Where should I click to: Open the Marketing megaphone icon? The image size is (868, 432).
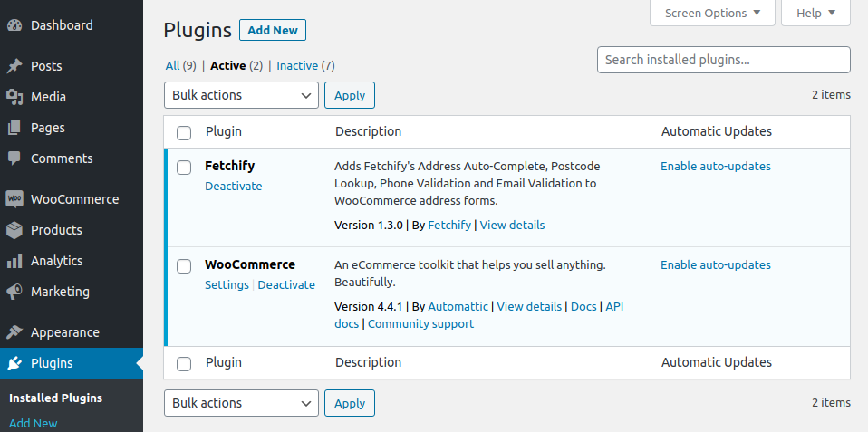click(x=14, y=292)
